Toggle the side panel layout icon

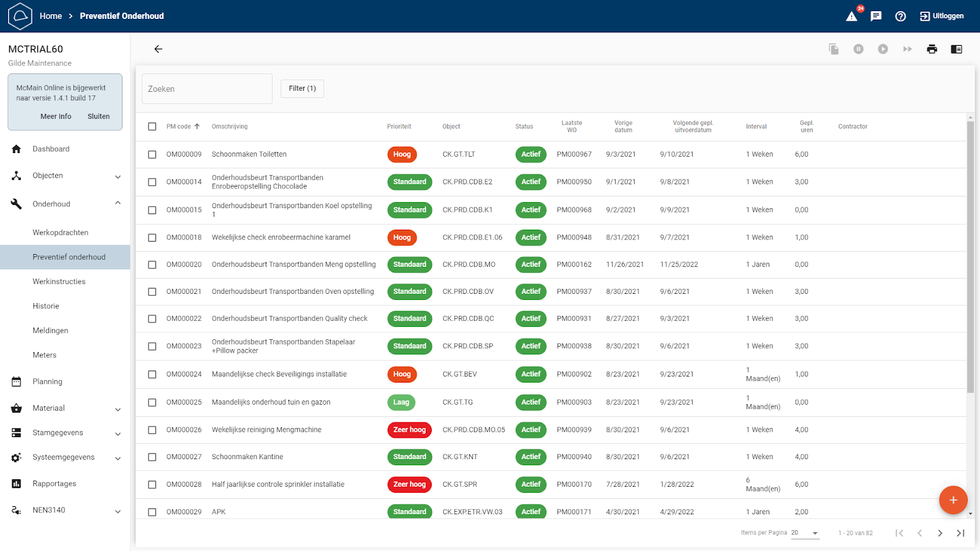point(956,49)
